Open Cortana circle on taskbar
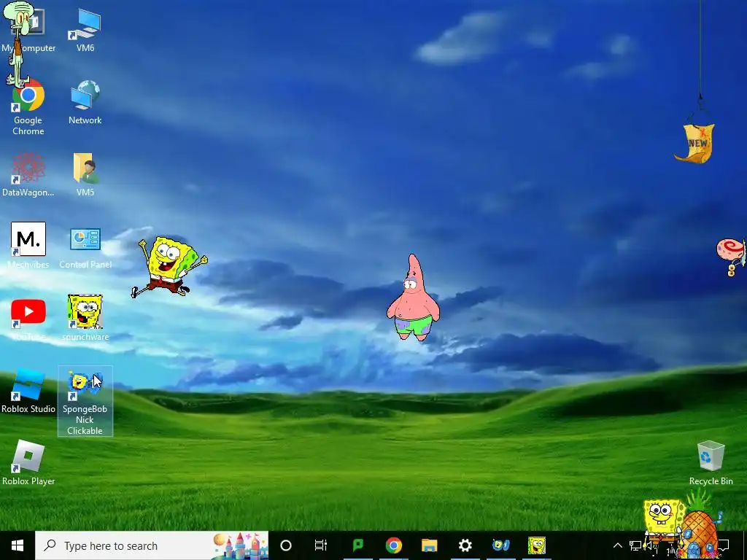The width and height of the screenshot is (747, 560). click(x=286, y=545)
